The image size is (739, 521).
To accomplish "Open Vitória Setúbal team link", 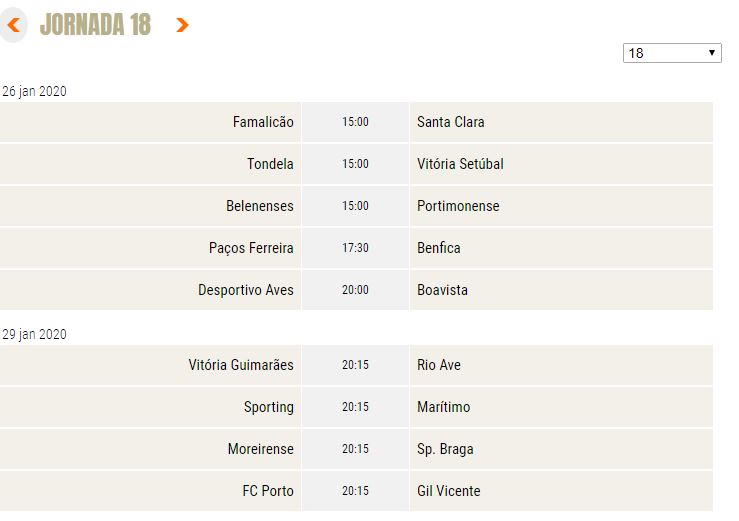I will [460, 164].
